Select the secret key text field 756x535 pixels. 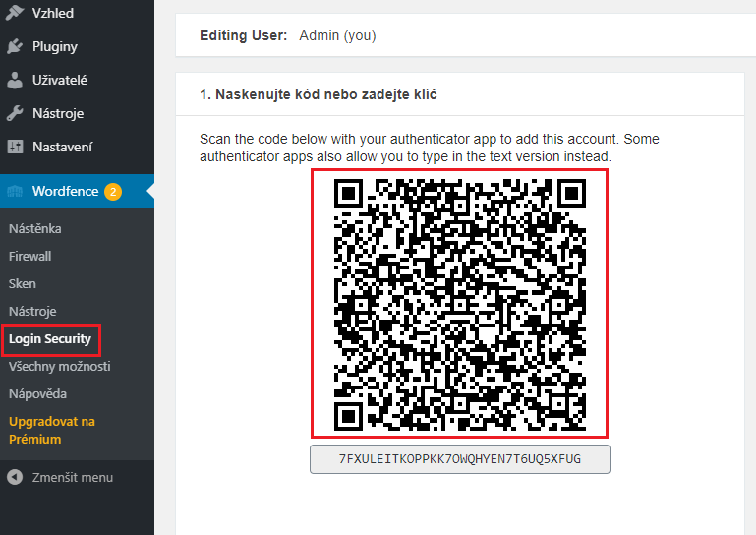click(460, 459)
